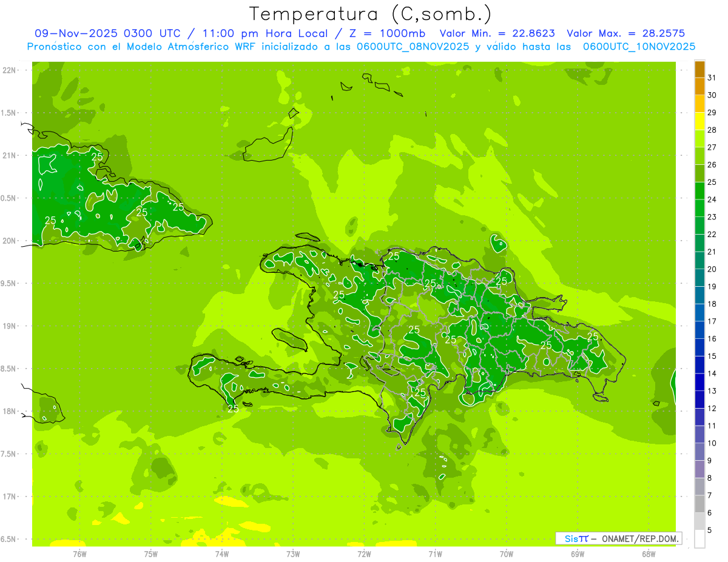Click the 21N latitude axis label
The image size is (728, 562).
8,156
